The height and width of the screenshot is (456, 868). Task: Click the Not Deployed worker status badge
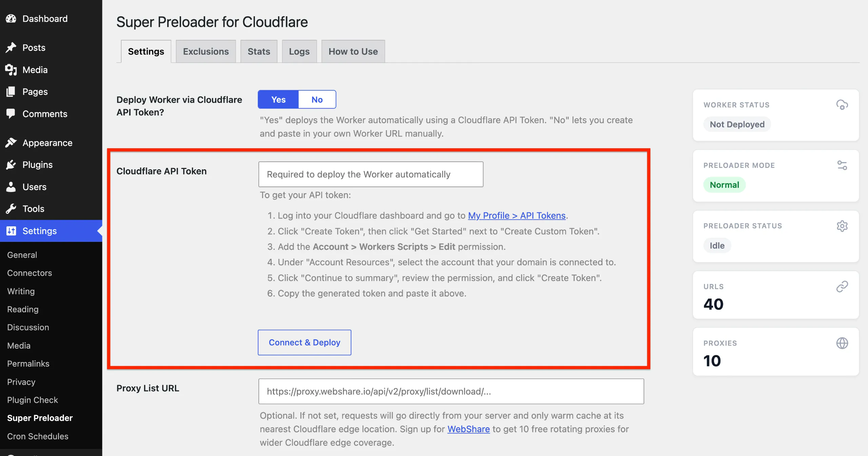pyautogui.click(x=737, y=124)
